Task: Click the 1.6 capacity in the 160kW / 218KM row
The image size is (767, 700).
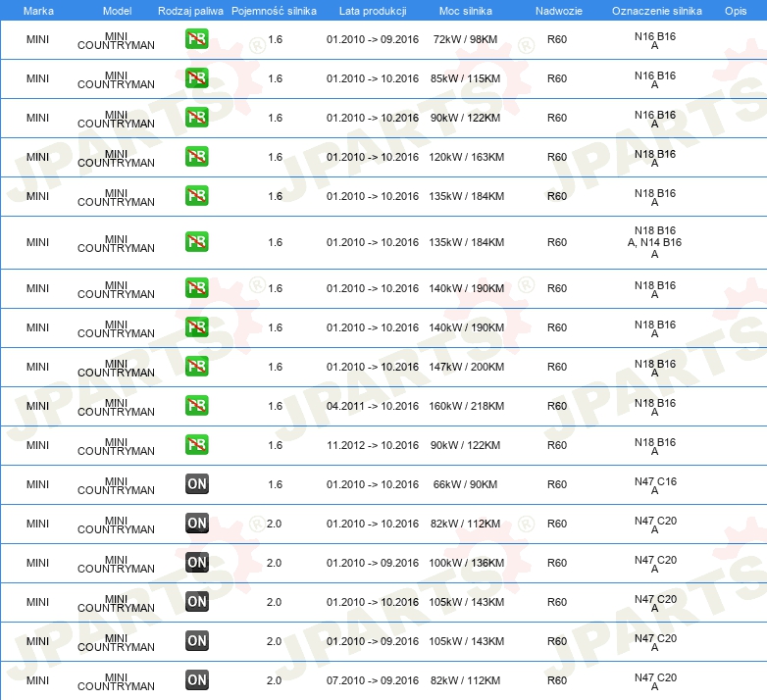Action: point(275,406)
